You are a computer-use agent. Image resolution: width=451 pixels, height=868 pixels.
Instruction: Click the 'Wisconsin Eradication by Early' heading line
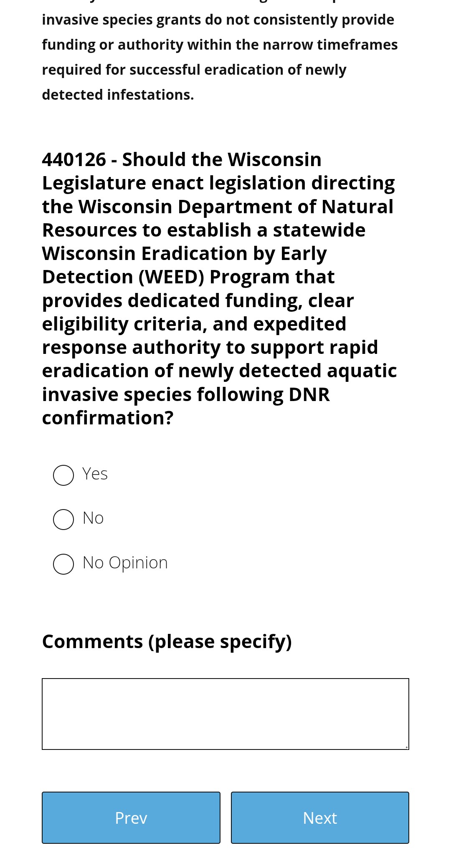coord(185,254)
